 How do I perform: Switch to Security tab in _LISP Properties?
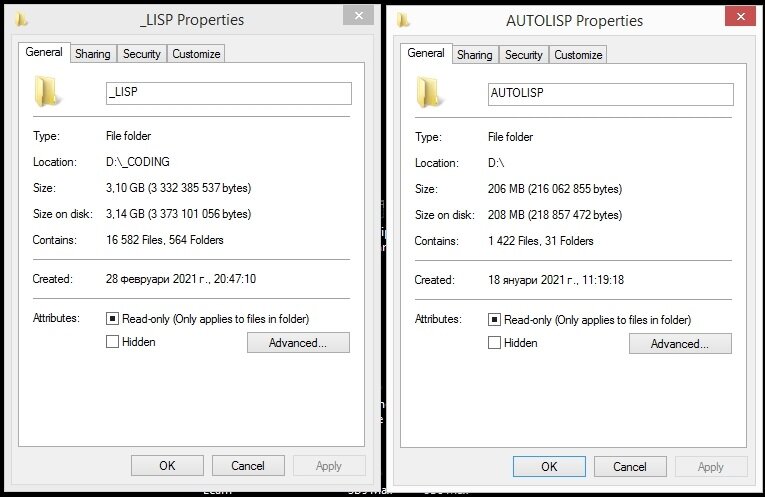(141, 54)
